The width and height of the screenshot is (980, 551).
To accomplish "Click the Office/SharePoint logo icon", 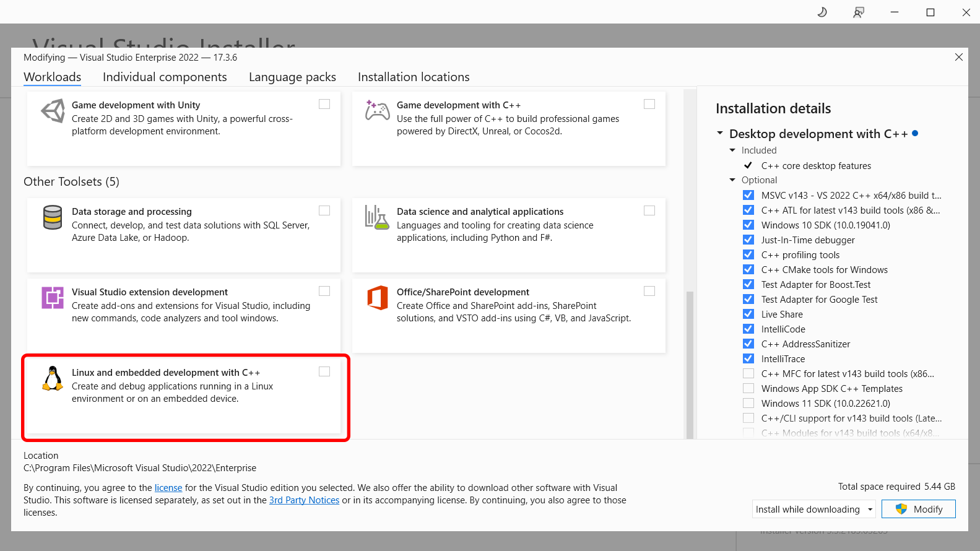I will 377,298.
